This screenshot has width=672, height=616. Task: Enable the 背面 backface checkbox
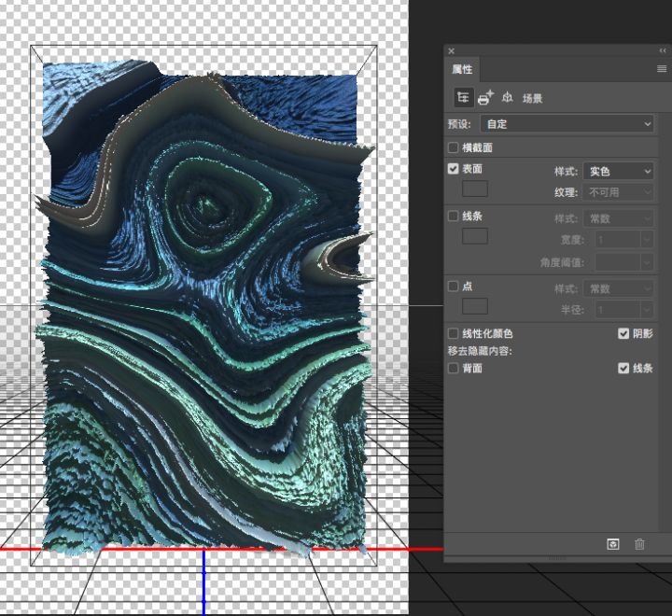pyautogui.click(x=454, y=369)
